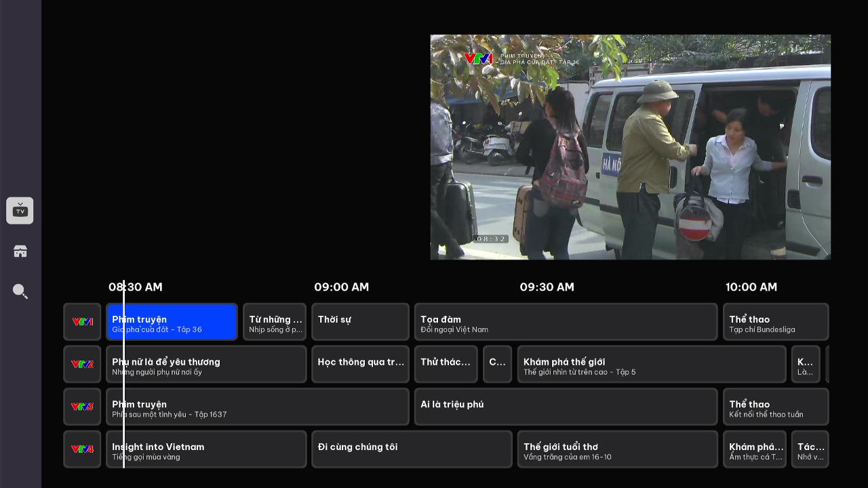Select the VTV3 channel logo

pyautogui.click(x=82, y=407)
